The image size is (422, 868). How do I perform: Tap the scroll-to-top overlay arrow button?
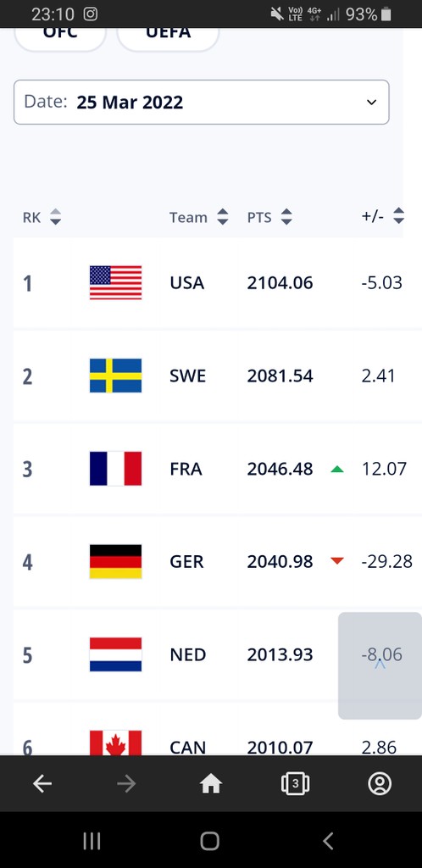[380, 665]
